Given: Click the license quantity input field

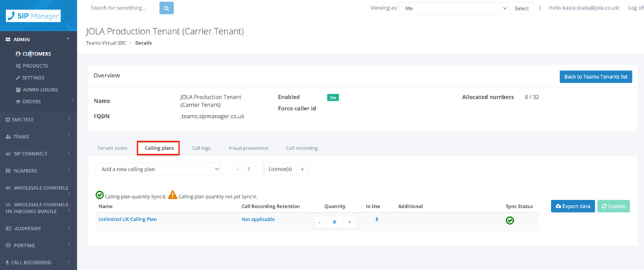Looking at the screenshot, I should [253, 169].
